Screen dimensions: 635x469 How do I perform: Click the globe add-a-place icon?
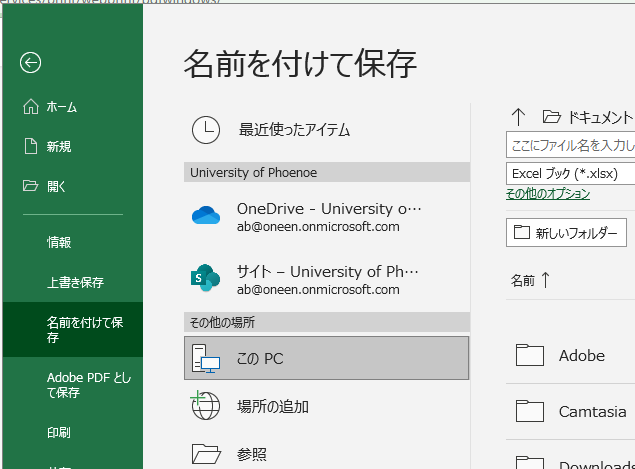205,405
